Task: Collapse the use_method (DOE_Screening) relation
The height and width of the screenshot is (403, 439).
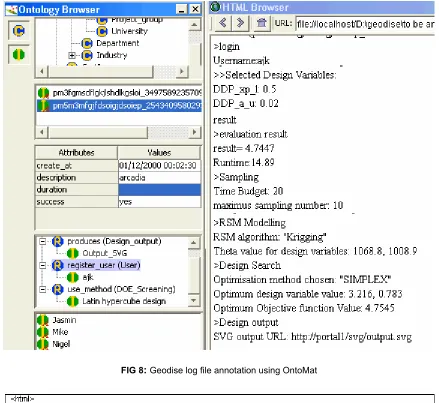Action: [43, 289]
